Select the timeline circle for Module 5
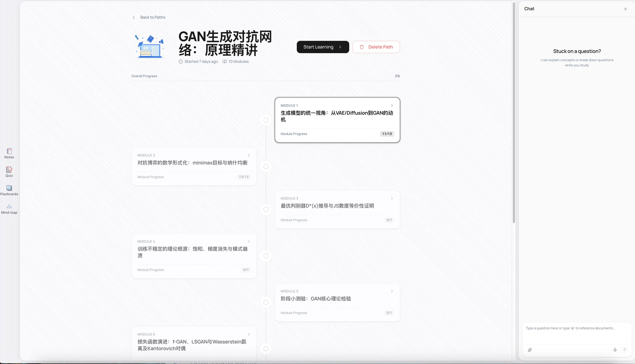 [266, 302]
